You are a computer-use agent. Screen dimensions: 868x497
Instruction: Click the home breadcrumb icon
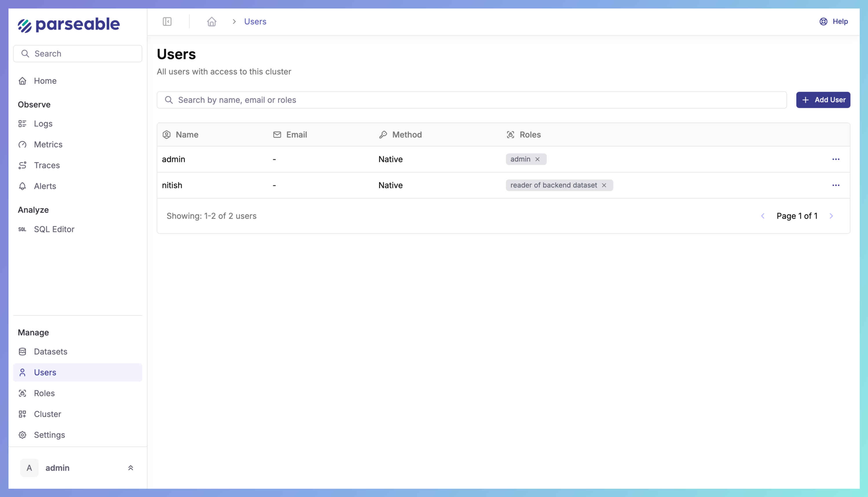[211, 21]
